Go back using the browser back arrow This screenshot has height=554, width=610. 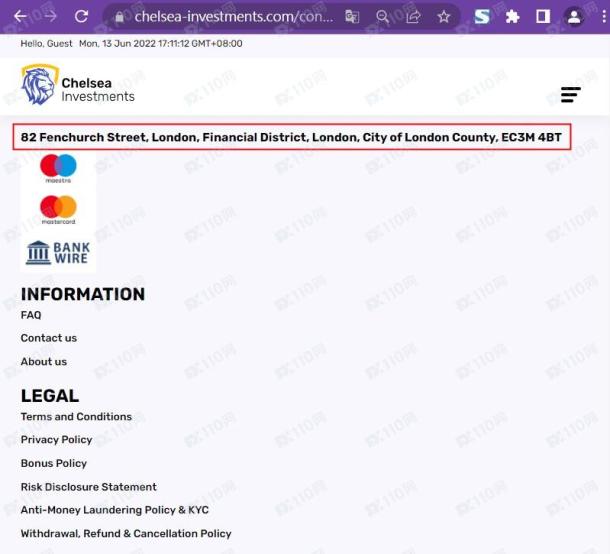pos(20,16)
